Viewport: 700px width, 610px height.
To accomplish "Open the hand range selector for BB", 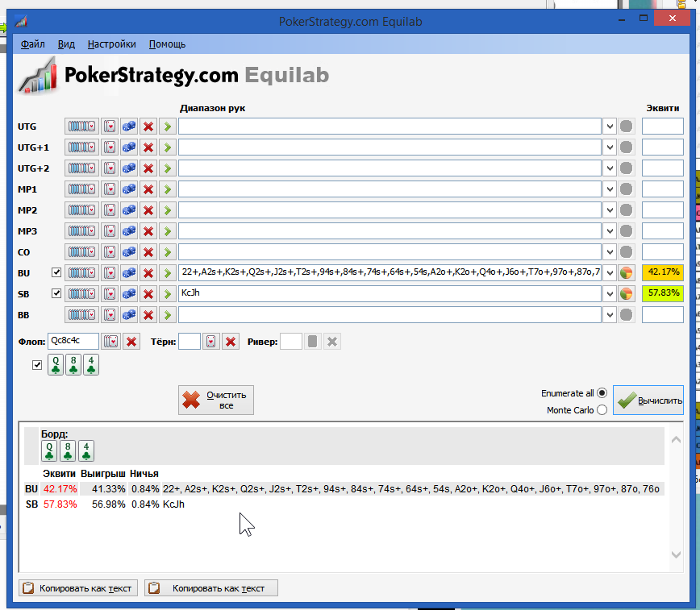I will tap(81, 315).
